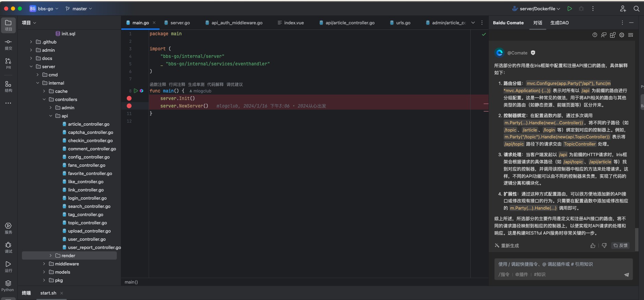Image resolution: width=644 pixels, height=300 pixels.
Task: Open the top toolbar more actions menu
Action: [593, 9]
